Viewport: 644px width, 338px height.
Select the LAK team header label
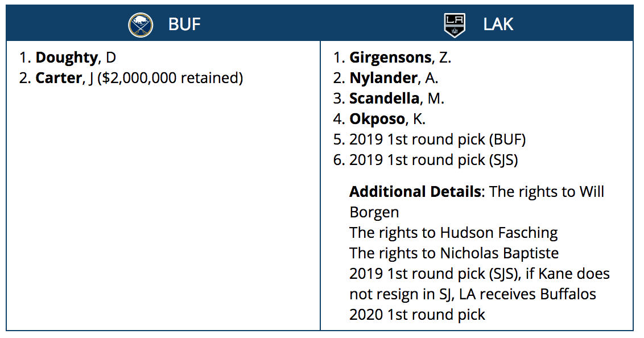point(498,24)
